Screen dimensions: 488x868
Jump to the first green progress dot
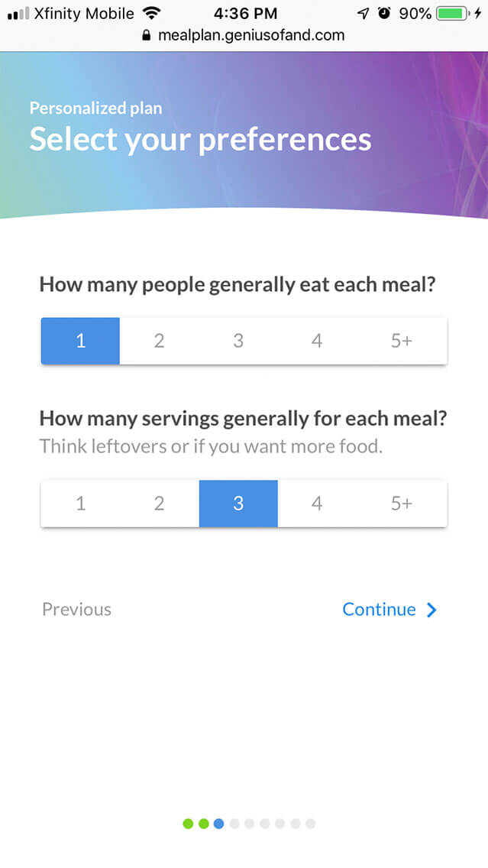(x=188, y=823)
